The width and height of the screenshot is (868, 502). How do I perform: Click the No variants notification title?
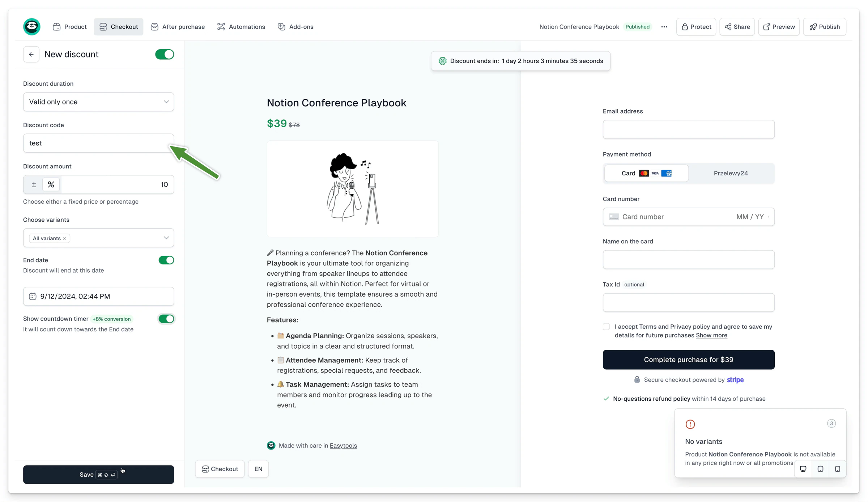tap(703, 442)
